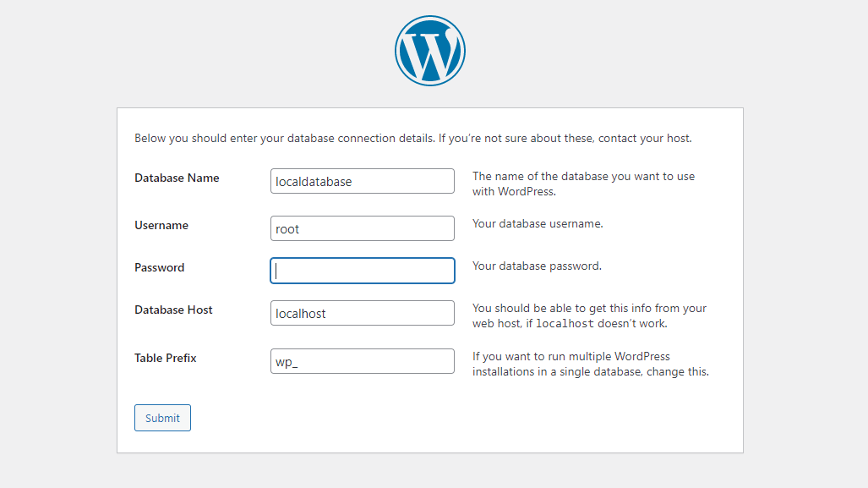
Task: Submit the database connection form
Action: (162, 418)
